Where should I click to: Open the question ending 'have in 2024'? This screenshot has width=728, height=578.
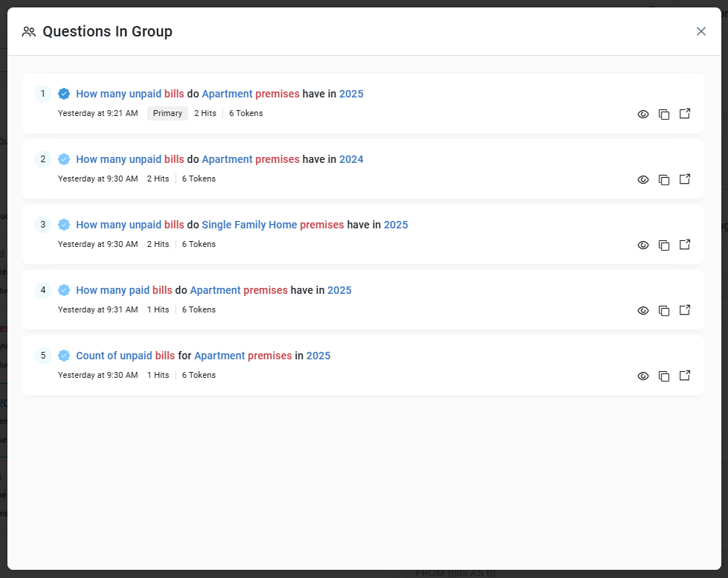219,159
